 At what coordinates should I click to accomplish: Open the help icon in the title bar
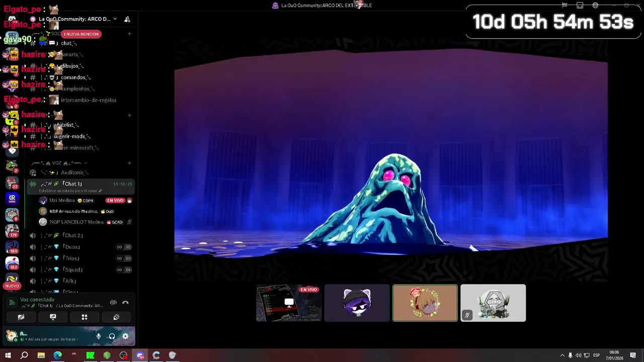click(595, 5)
